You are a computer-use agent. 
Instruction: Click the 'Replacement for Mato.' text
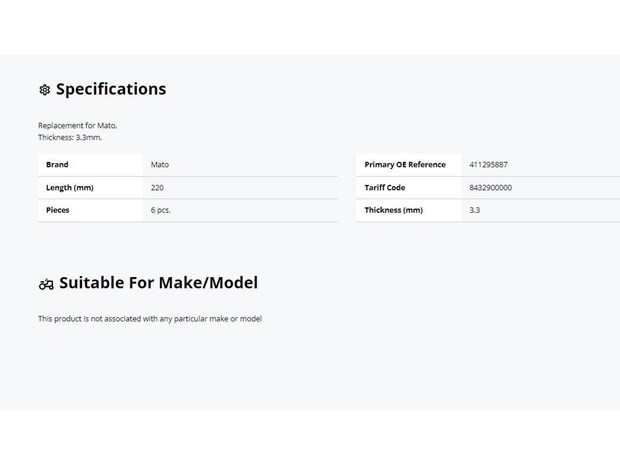[78, 125]
